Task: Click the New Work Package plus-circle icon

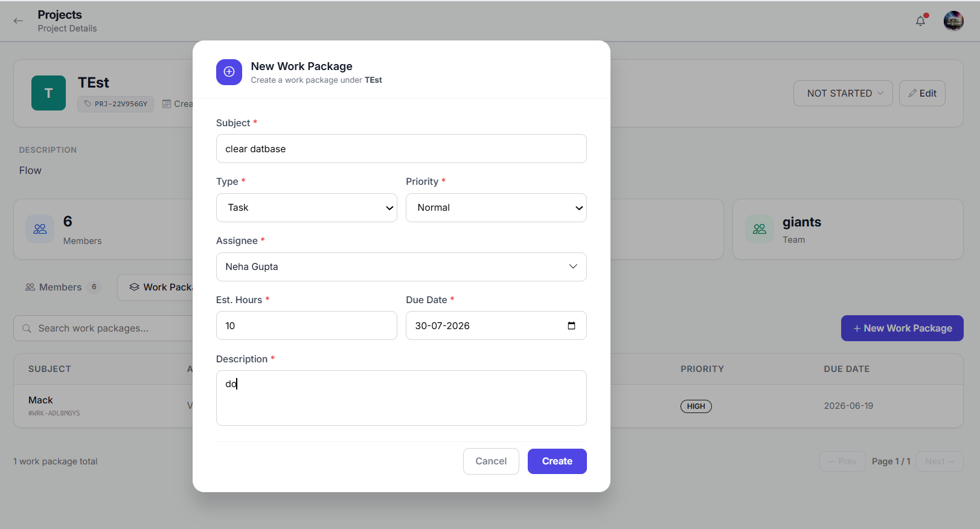Action: point(229,72)
